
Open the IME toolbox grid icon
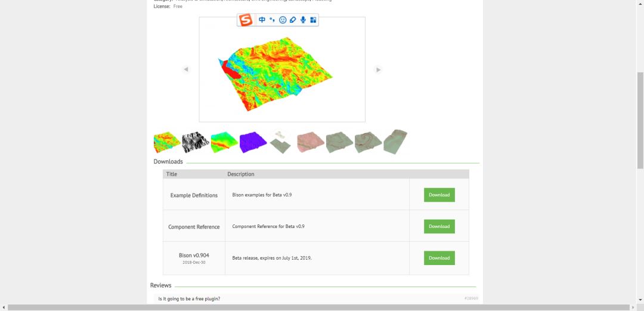point(313,20)
